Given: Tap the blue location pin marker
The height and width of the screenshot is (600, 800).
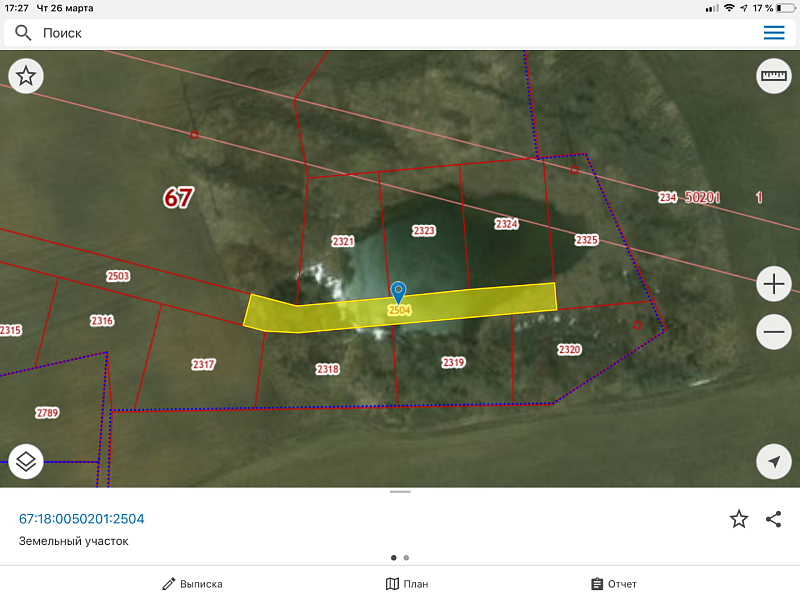Looking at the screenshot, I should coord(398,292).
